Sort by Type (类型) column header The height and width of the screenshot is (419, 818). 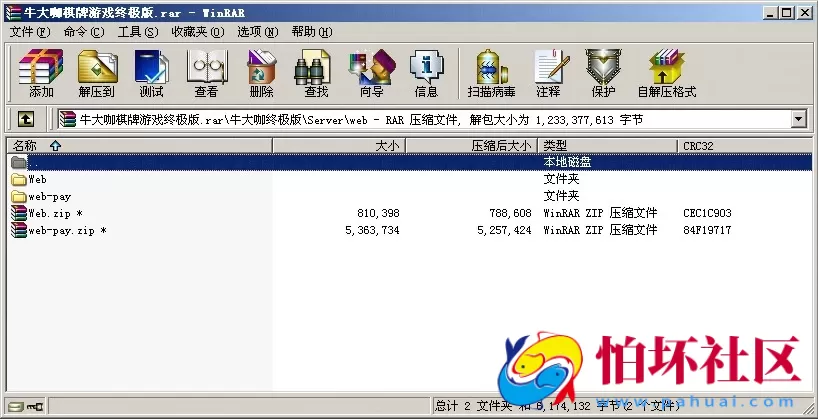coord(607,146)
